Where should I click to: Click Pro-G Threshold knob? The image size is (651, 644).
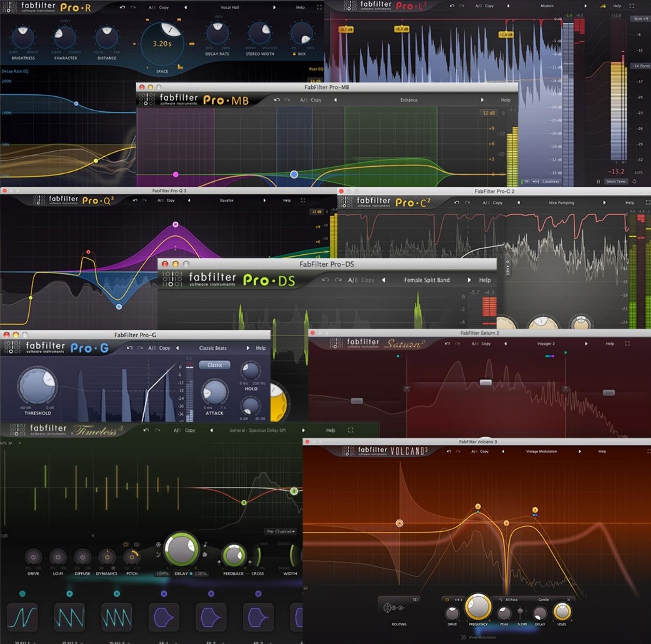point(37,385)
